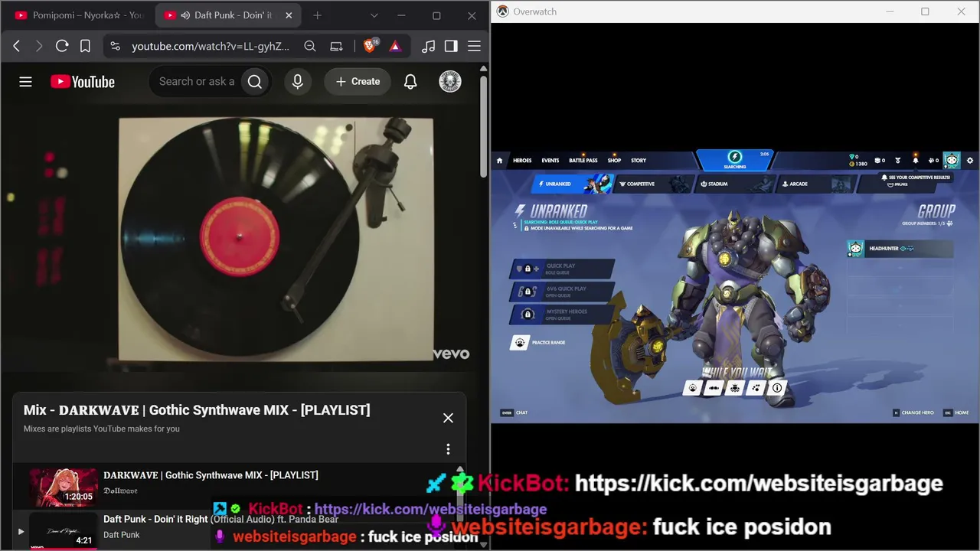Focus the YouTube search box

click(195, 81)
